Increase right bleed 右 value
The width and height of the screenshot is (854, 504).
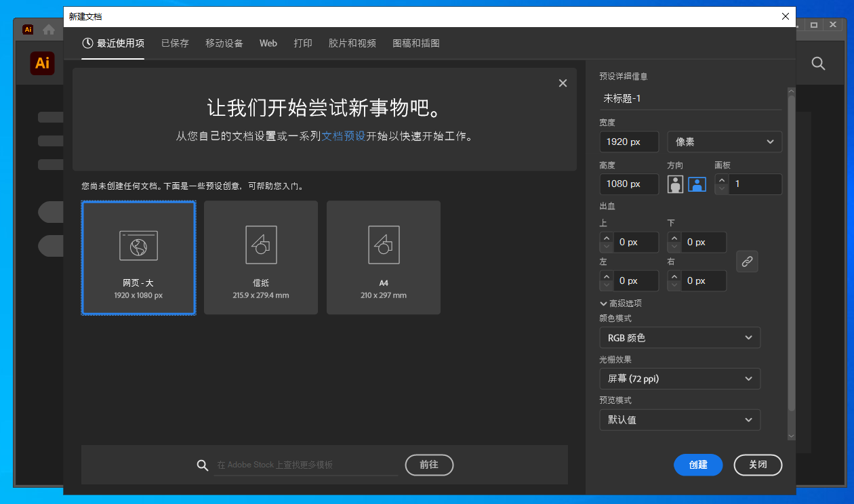674,276
